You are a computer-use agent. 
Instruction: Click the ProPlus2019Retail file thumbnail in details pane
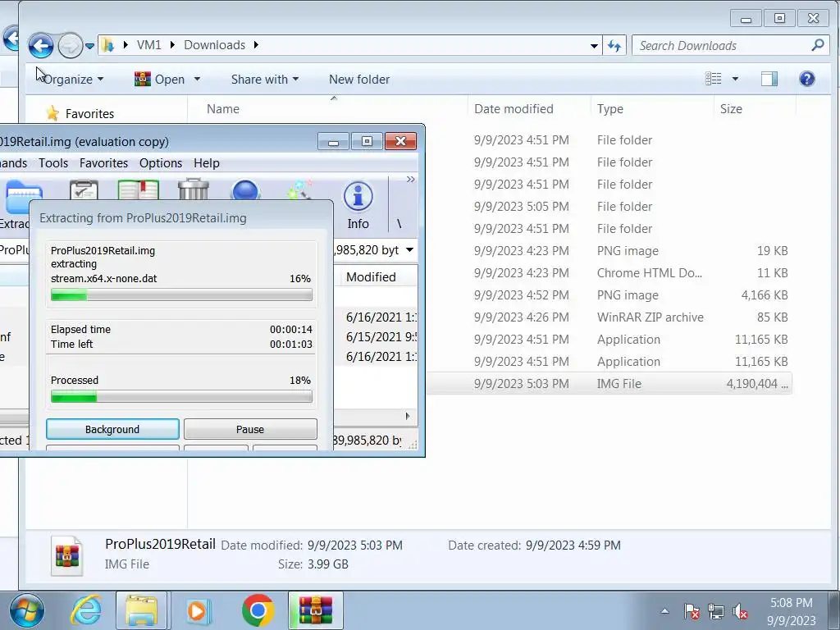coord(67,555)
